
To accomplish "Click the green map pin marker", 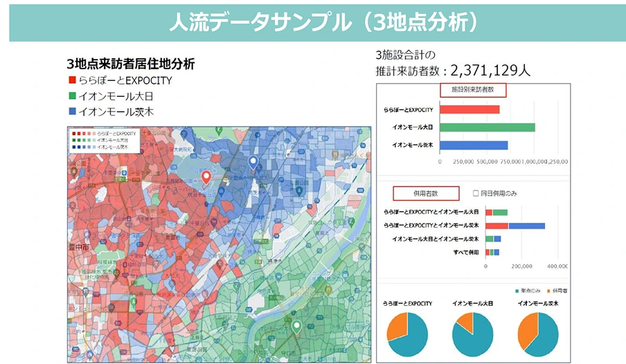I will tap(296, 327).
